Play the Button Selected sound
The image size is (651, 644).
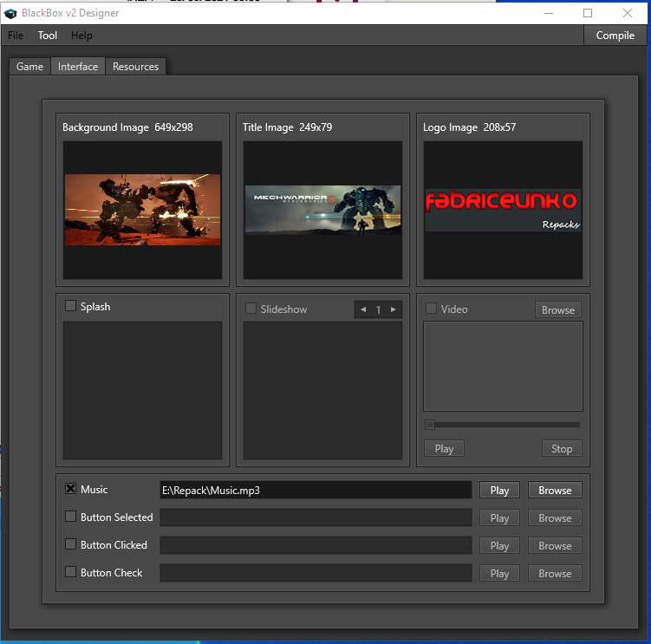pos(499,517)
